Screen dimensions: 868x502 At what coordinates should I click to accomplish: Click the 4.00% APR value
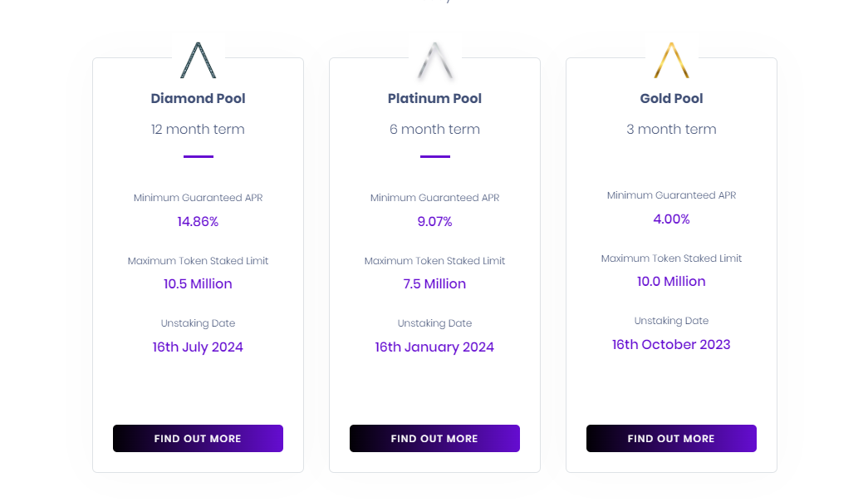click(671, 219)
